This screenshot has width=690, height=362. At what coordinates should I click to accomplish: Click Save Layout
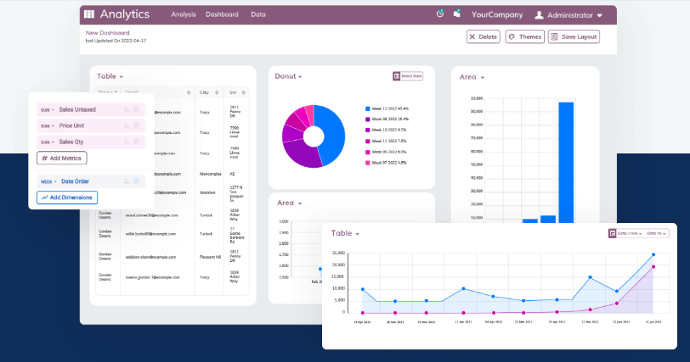click(x=574, y=37)
